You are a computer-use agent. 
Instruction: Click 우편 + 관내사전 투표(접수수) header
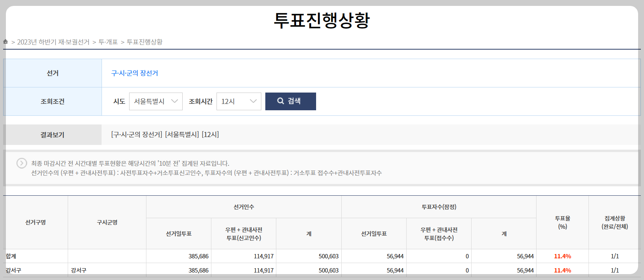(x=439, y=234)
